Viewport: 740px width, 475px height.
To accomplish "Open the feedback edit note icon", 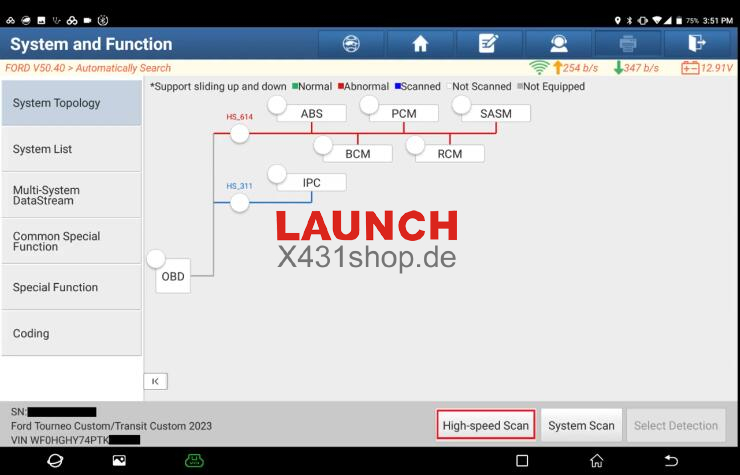I will (x=489, y=44).
